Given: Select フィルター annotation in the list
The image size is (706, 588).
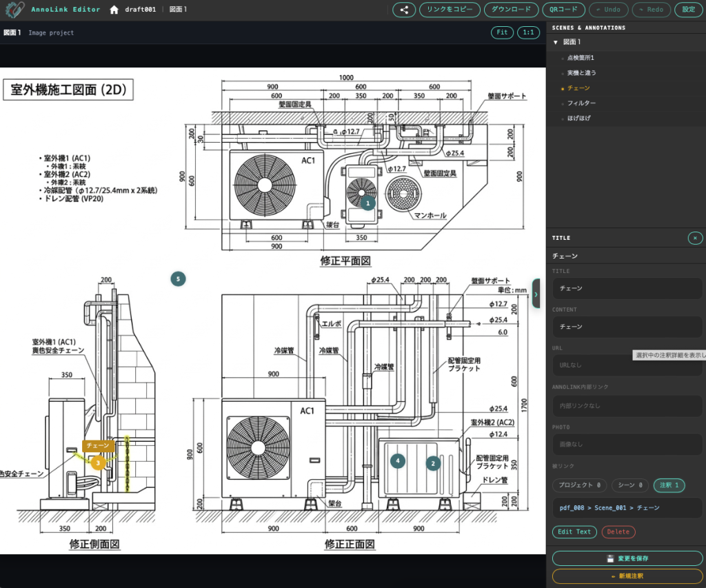Looking at the screenshot, I should 581,103.
